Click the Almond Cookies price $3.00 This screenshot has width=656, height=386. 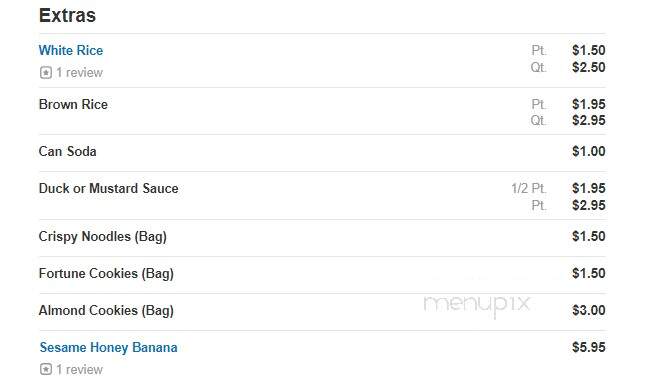click(x=589, y=310)
